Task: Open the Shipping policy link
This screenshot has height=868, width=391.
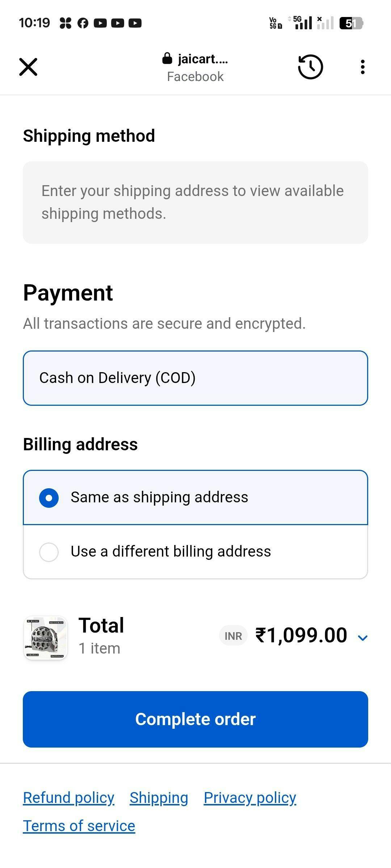Action: click(159, 797)
